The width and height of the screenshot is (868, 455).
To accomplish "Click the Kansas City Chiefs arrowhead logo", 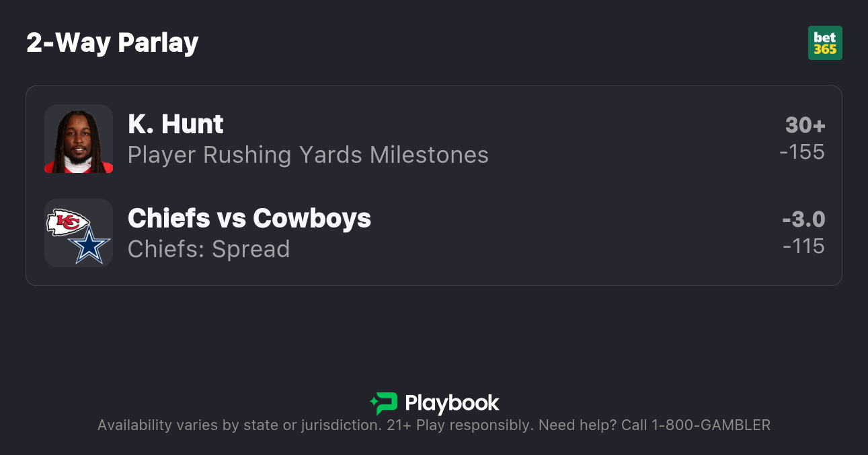I will [68, 222].
